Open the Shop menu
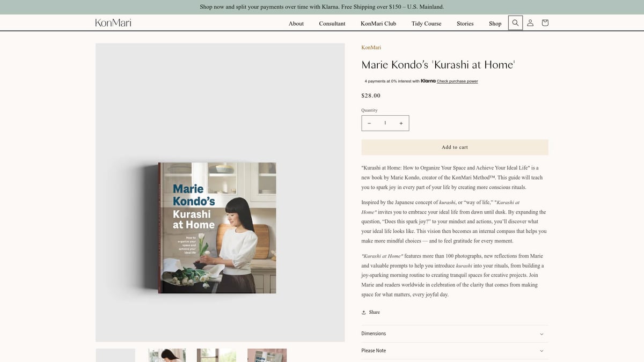This screenshot has height=362, width=644. point(494,24)
